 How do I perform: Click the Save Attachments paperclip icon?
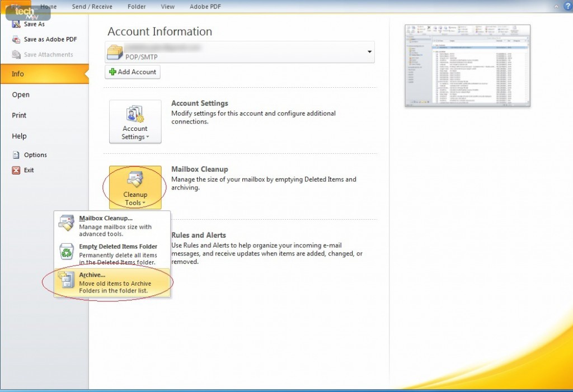(x=16, y=54)
